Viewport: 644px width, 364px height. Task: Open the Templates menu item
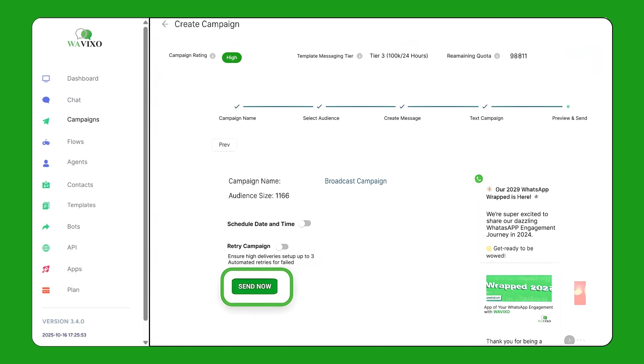(81, 205)
